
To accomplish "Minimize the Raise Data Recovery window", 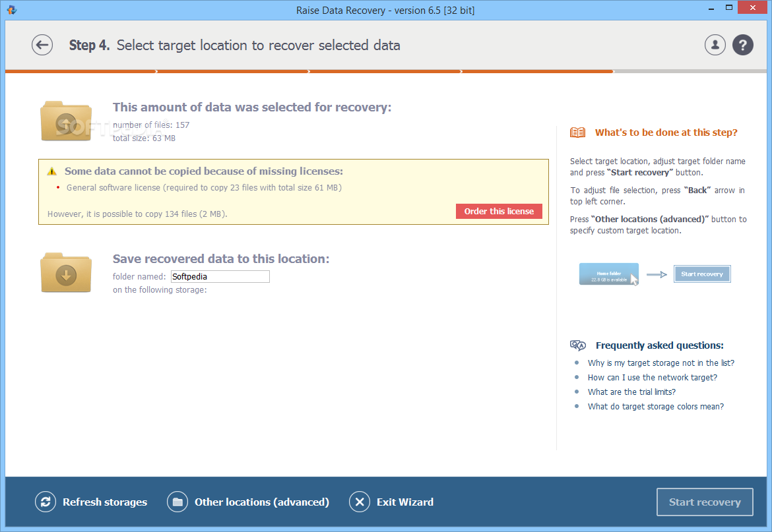I will point(711,9).
